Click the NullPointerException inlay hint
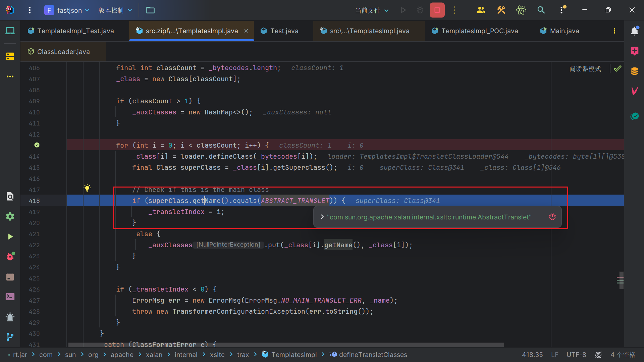This screenshot has width=644, height=362. [228, 245]
